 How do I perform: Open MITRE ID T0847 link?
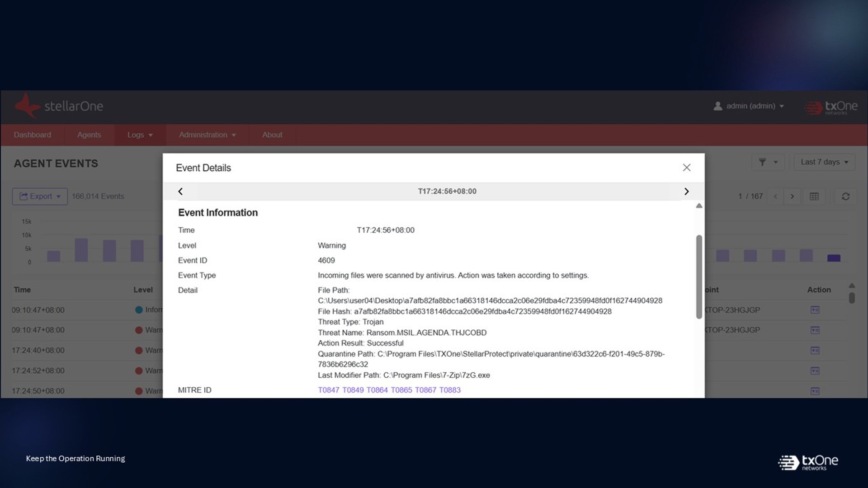329,390
